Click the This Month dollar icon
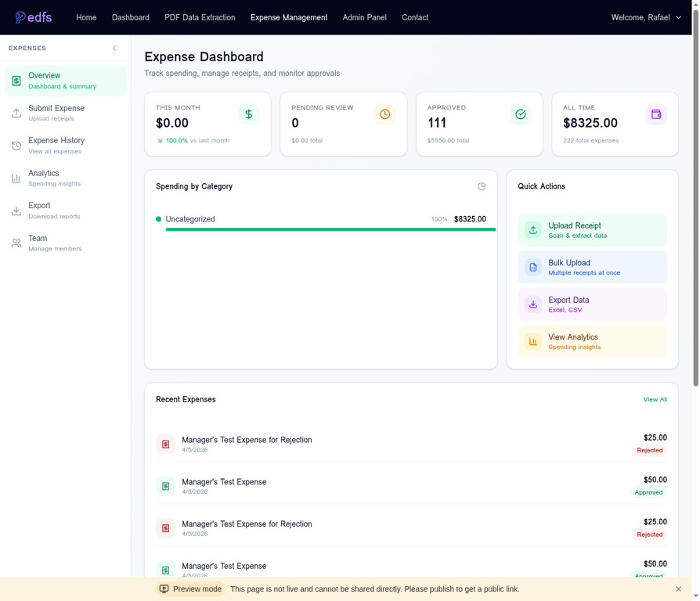 (x=249, y=114)
